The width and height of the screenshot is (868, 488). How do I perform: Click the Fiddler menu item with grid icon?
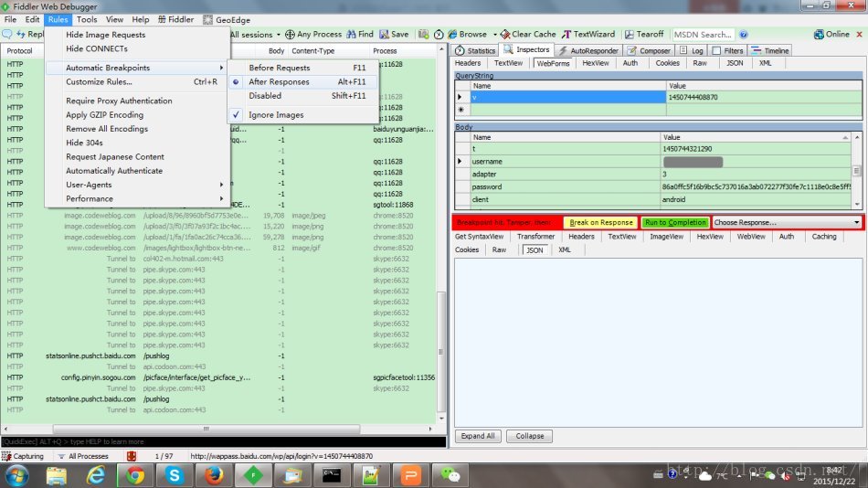pyautogui.click(x=176, y=19)
